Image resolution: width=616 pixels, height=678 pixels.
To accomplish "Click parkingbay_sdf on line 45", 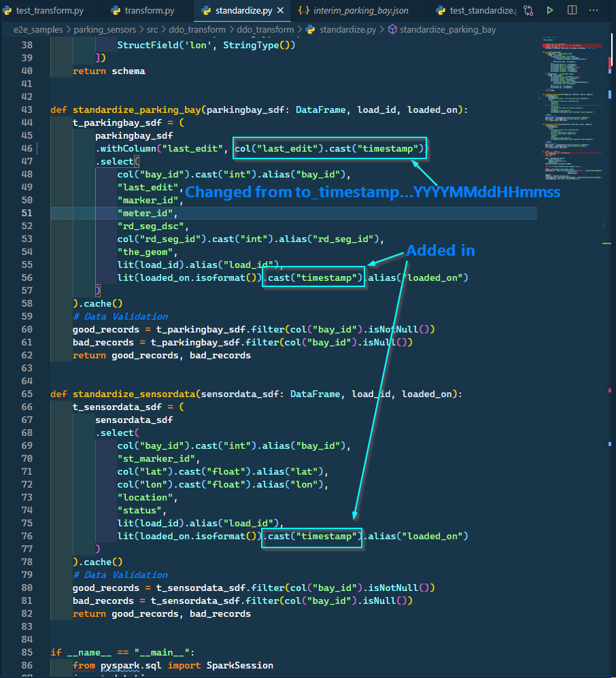I will pyautogui.click(x=134, y=136).
